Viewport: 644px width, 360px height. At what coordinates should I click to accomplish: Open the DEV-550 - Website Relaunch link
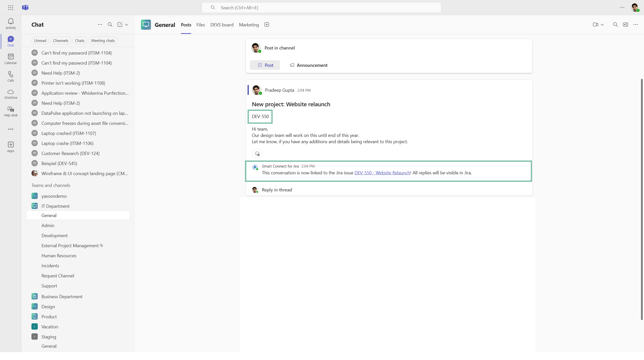(x=382, y=173)
